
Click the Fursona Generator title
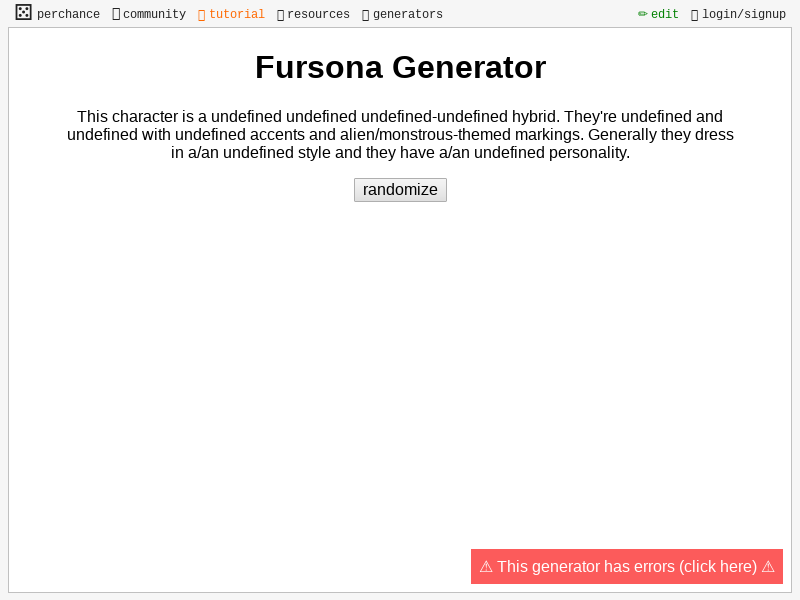[400, 67]
